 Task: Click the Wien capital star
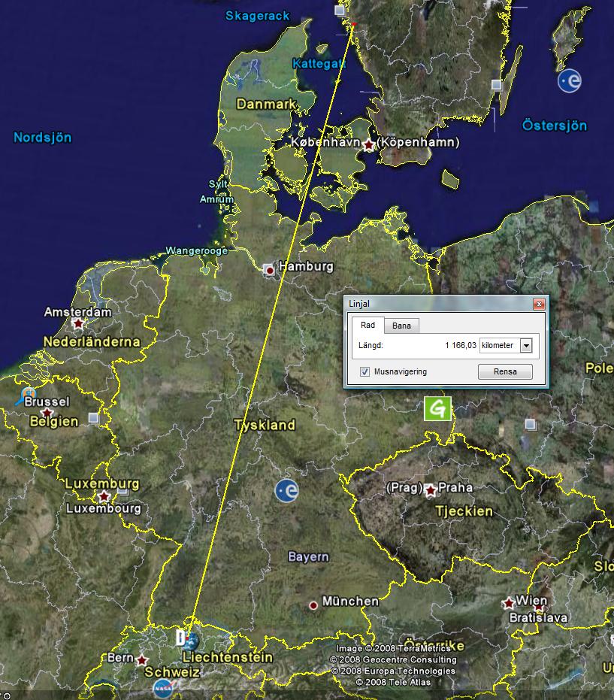tap(508, 604)
